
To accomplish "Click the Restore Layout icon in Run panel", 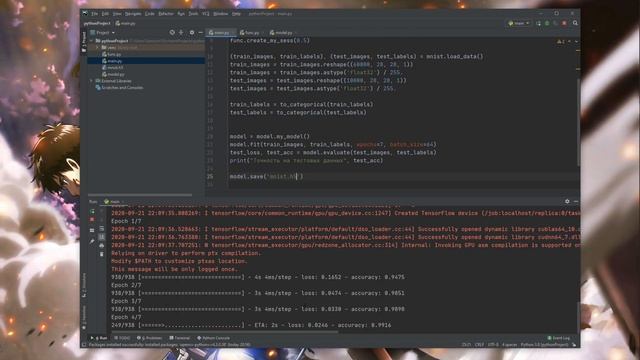I will (92, 231).
